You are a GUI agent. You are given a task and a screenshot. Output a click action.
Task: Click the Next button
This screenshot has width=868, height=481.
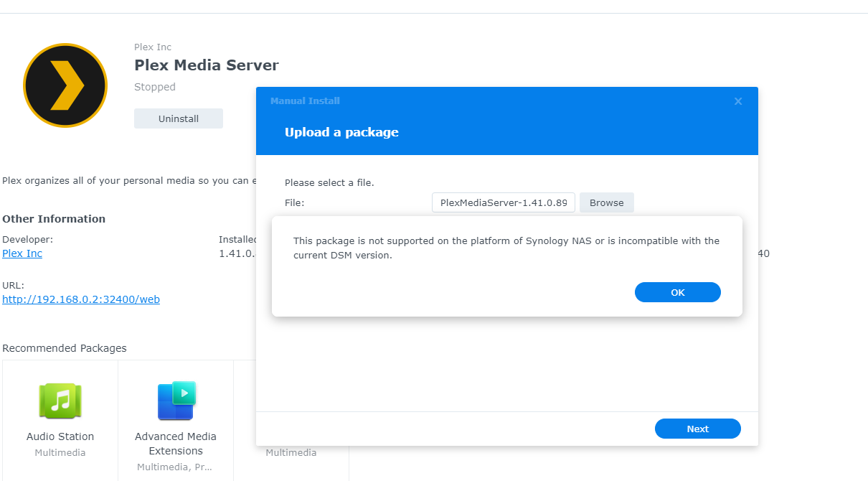(x=698, y=429)
